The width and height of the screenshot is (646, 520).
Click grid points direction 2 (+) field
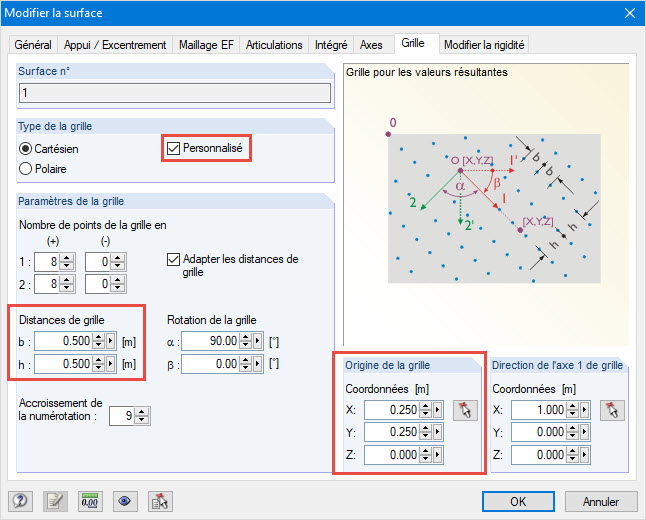(x=47, y=284)
